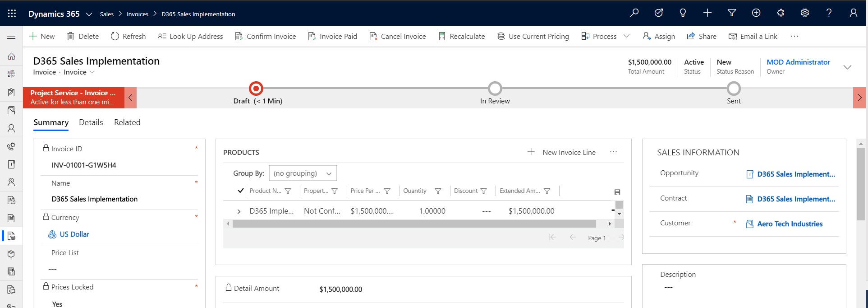Open the task flow checkmark icon
This screenshot has width=868, height=308.
click(659, 13)
